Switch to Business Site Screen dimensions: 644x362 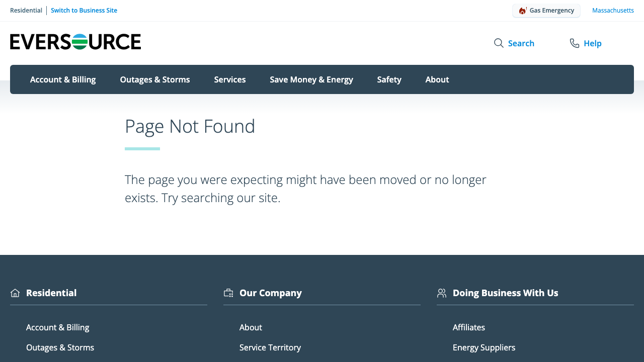[84, 11]
